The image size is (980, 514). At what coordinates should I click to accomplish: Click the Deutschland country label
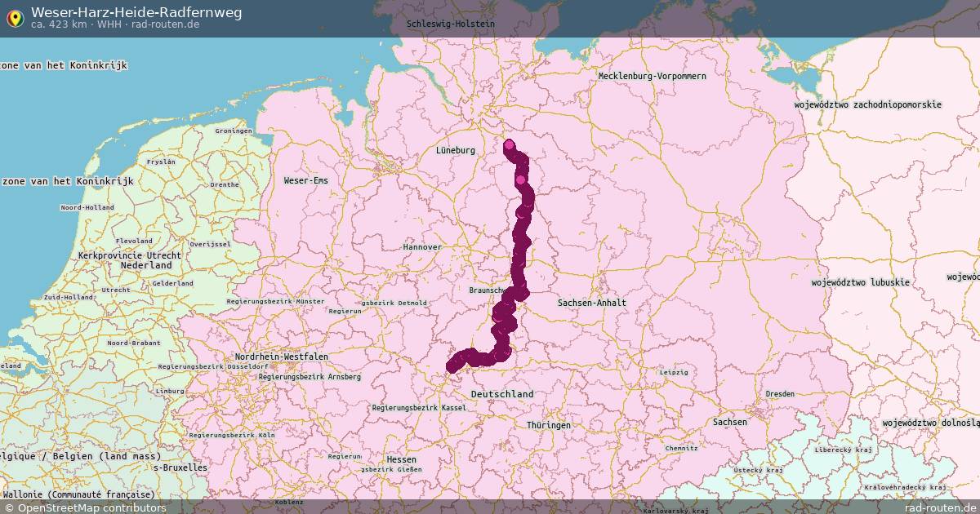pyautogui.click(x=501, y=394)
